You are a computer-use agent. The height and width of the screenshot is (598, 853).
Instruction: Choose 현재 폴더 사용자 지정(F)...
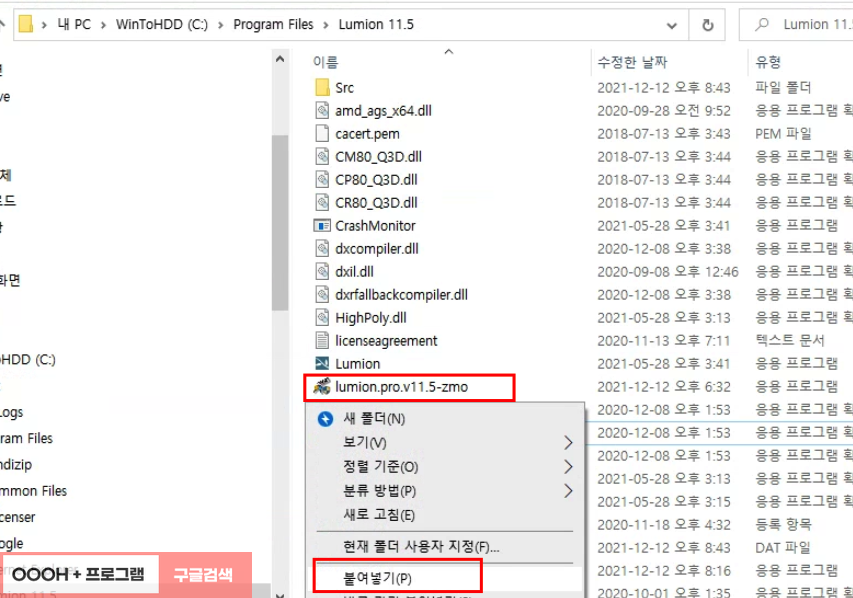coord(421,546)
